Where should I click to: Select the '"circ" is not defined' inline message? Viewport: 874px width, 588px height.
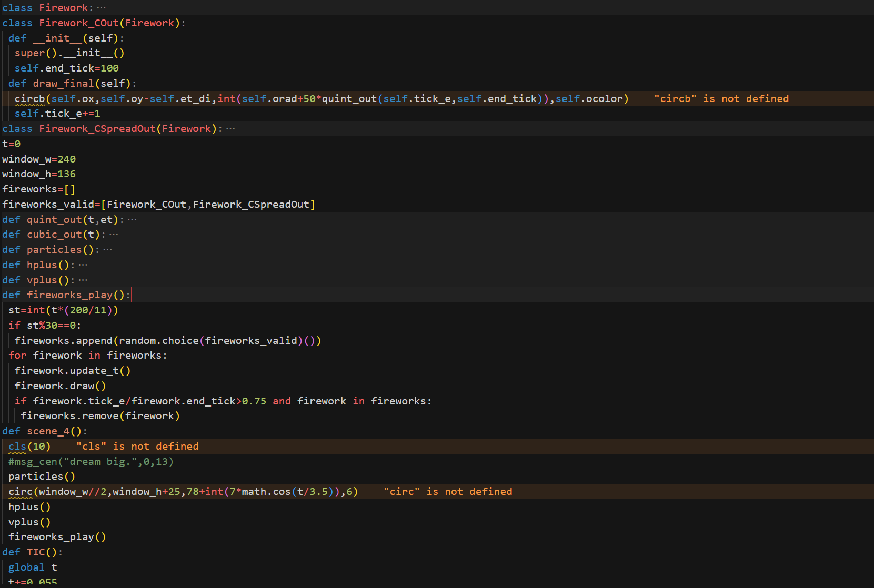(x=448, y=492)
